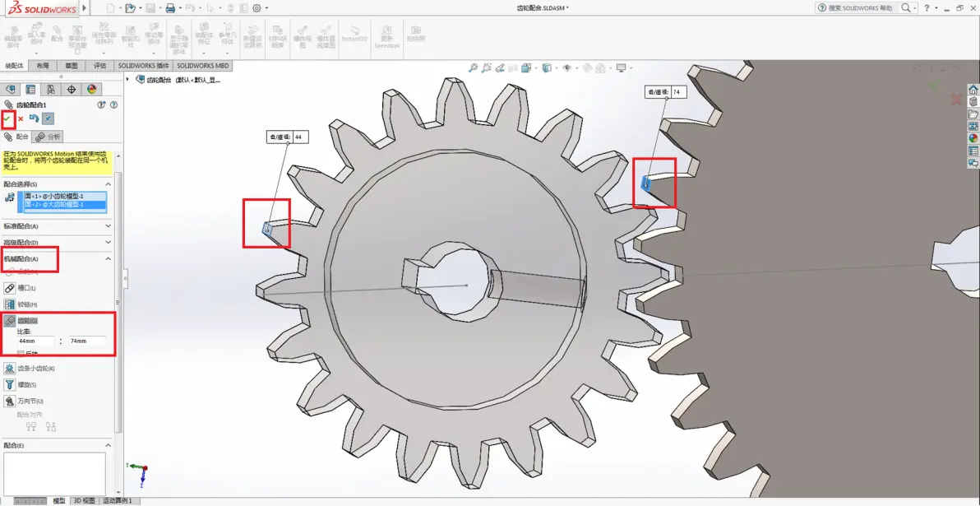The width and height of the screenshot is (980, 506).
Task: Click the Open file folder icon
Action: pyautogui.click(x=129, y=8)
